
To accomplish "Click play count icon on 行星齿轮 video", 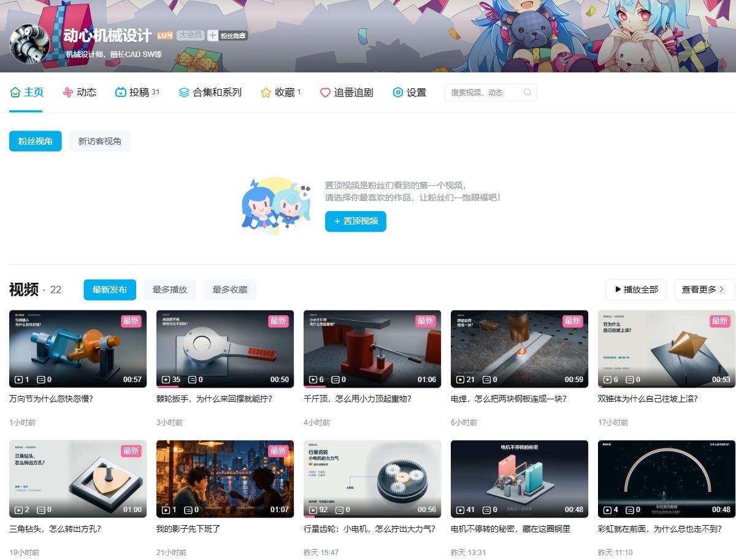I will pos(313,510).
